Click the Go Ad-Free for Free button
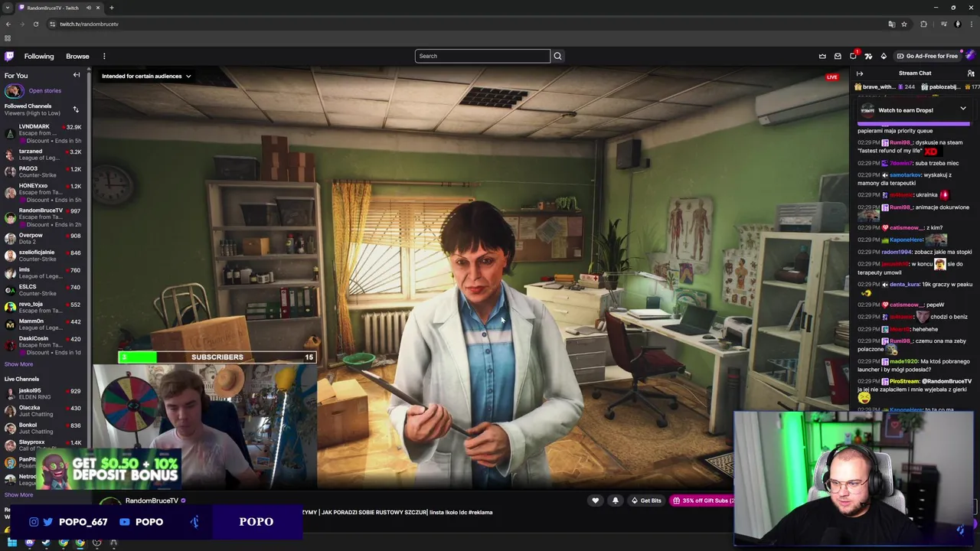This screenshot has height=551, width=980. pos(927,56)
